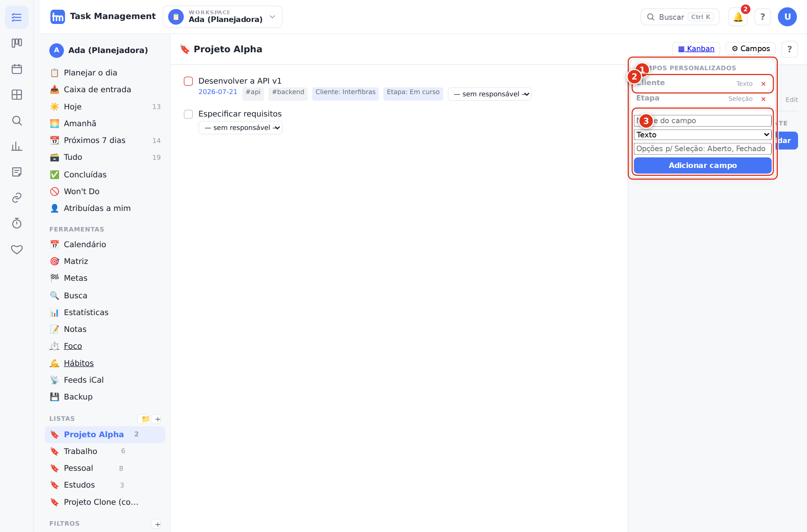807x532 pixels.
Task: Open the notes icon in left rail
Action: coord(17,172)
